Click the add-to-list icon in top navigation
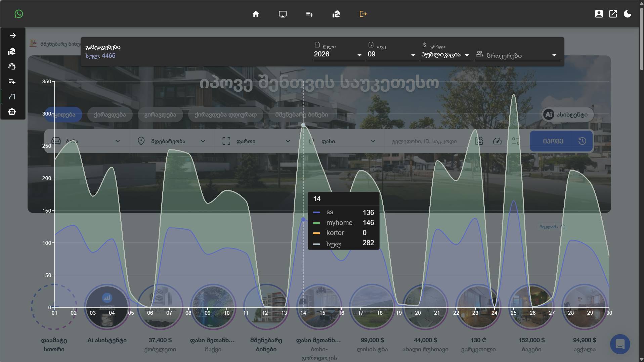The image size is (644, 362). coord(309,14)
